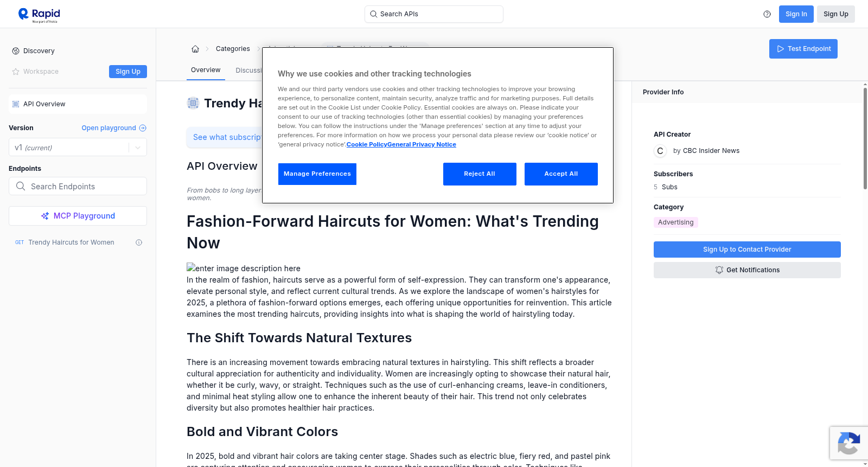Accept all cookies
868x467 pixels.
pos(561,174)
